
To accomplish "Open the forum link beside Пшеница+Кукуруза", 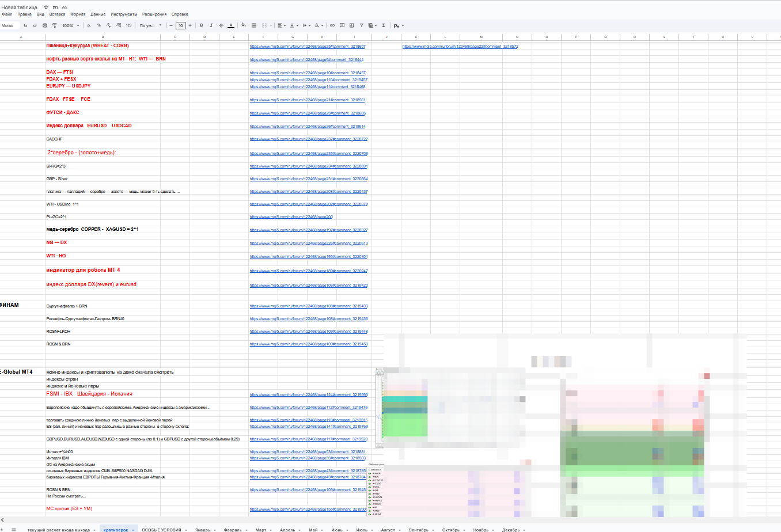I will [x=308, y=47].
